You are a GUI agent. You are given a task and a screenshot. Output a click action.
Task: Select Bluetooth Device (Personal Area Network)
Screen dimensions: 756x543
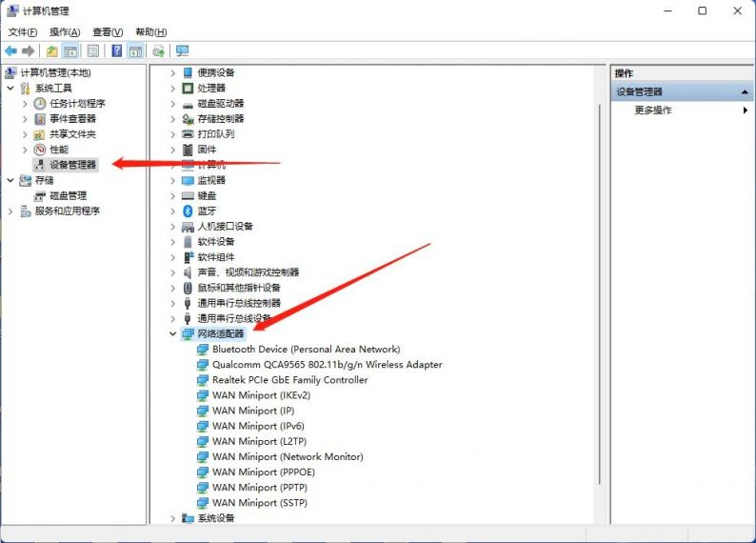pyautogui.click(x=307, y=350)
